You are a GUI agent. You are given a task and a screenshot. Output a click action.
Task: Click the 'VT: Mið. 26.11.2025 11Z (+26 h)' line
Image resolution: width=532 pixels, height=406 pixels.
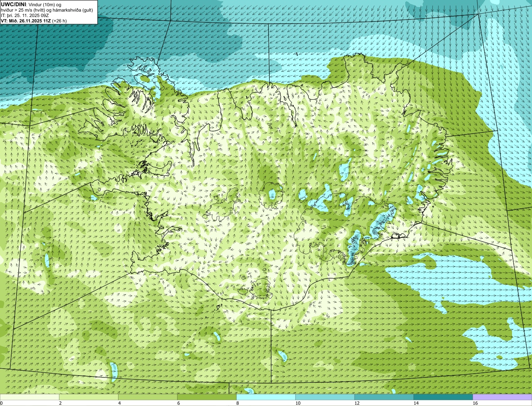pyautogui.click(x=34, y=20)
